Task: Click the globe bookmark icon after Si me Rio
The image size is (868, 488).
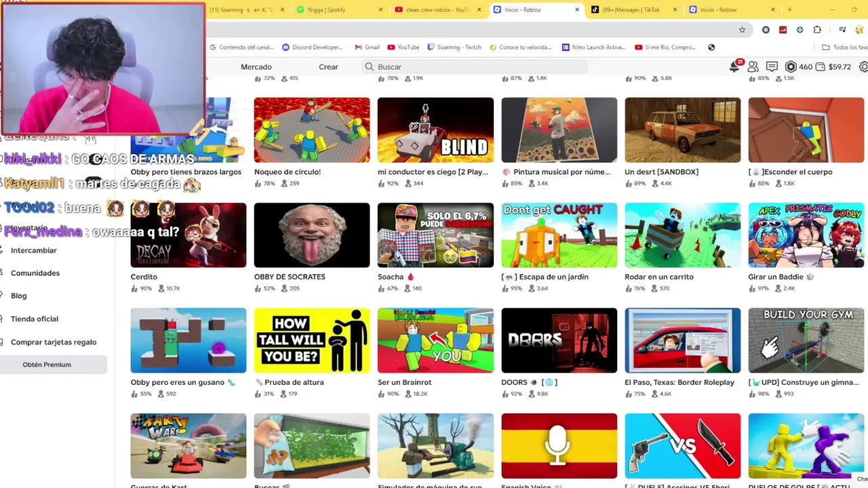Action: click(x=711, y=47)
